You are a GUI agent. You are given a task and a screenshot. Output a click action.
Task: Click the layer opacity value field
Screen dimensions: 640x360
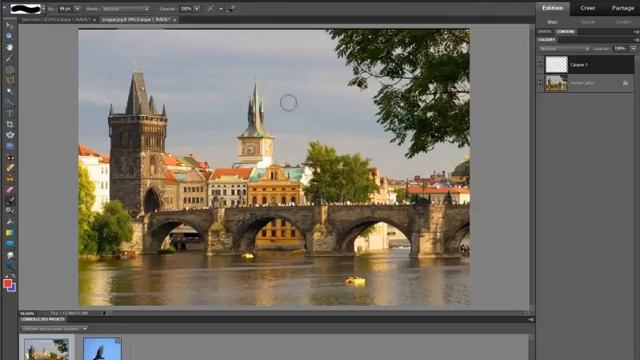[x=620, y=49]
